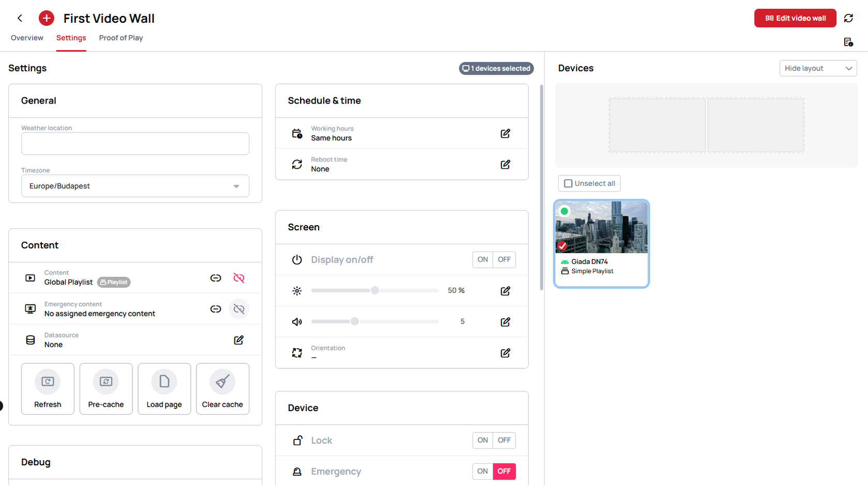Assign content link icon for Global Playlist
This screenshot has width=868, height=486.
point(216,278)
